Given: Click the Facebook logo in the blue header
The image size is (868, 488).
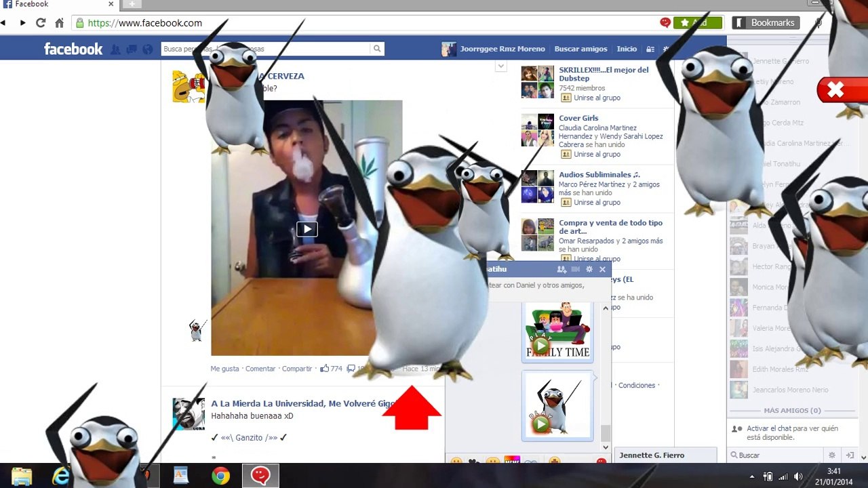Looking at the screenshot, I should (x=73, y=49).
